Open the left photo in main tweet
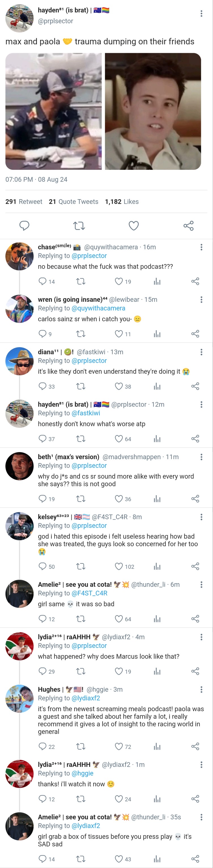Image resolution: width=213 pixels, height=868 pixels. (x=53, y=111)
